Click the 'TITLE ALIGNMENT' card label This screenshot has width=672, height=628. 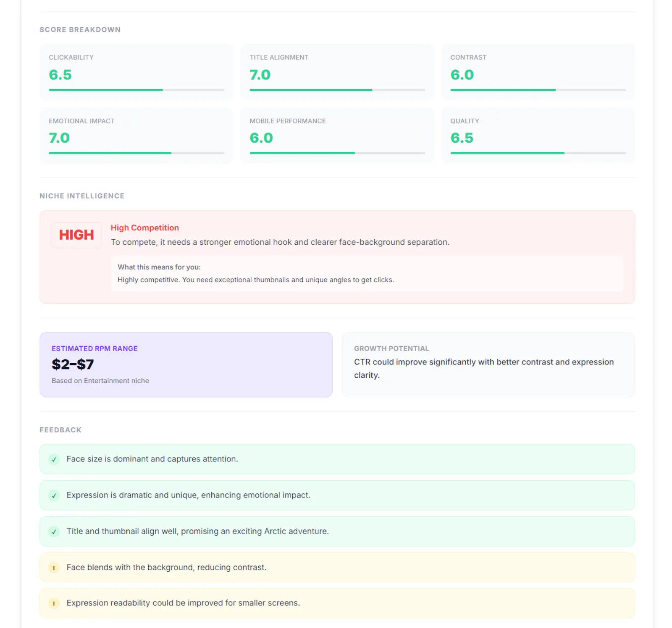(279, 58)
